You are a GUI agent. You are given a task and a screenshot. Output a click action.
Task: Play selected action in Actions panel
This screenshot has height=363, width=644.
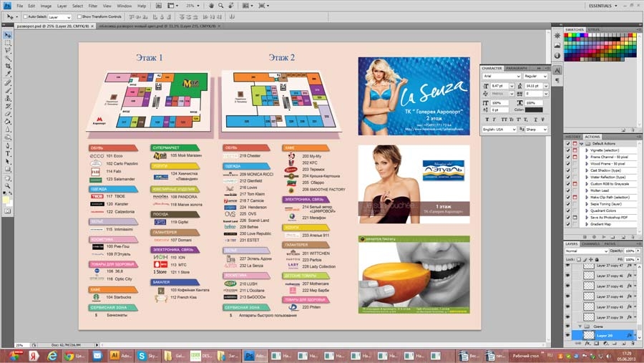click(x=604, y=237)
